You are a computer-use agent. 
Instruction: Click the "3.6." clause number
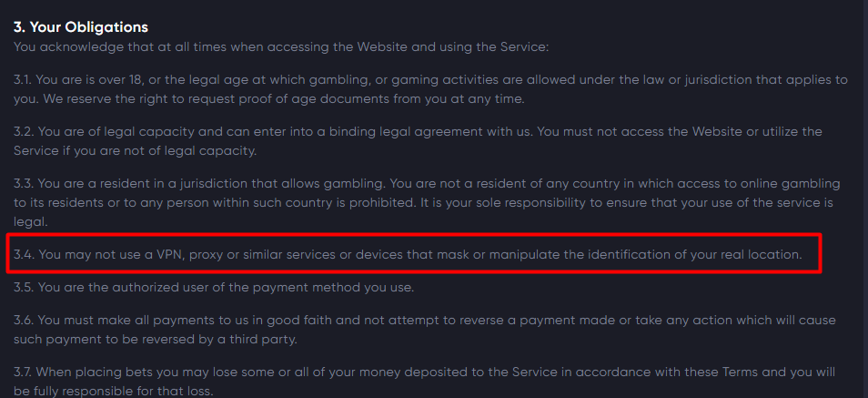point(25,321)
